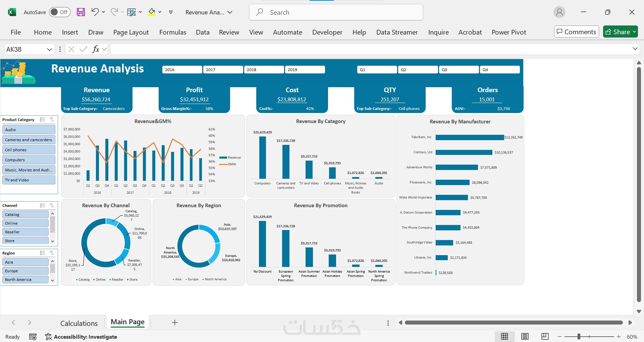The height and width of the screenshot is (342, 644).
Task: Open the table-with-pen icon dropdown arrow
Action: point(140,12)
